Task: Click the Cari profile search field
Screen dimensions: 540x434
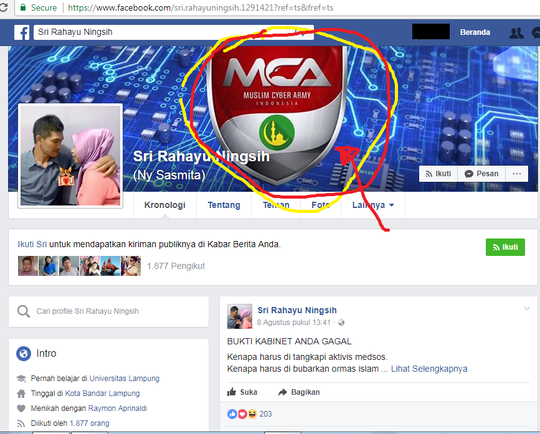Action: (x=109, y=311)
